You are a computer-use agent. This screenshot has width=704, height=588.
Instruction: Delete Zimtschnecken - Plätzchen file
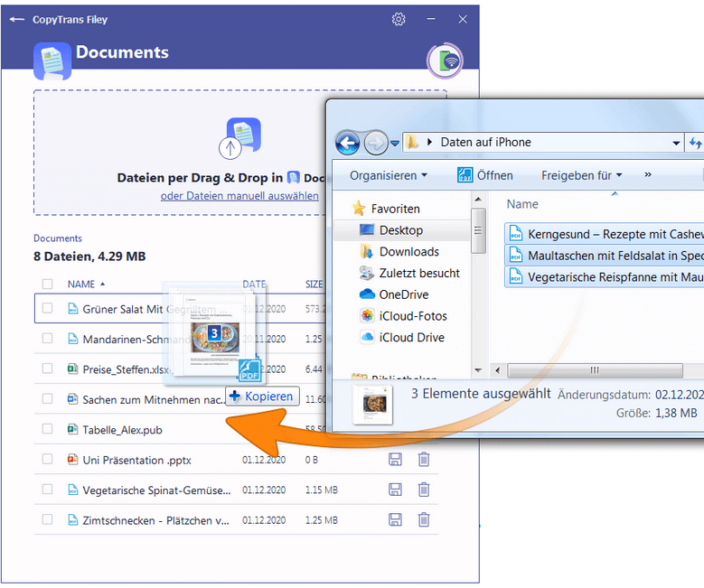coord(424,519)
